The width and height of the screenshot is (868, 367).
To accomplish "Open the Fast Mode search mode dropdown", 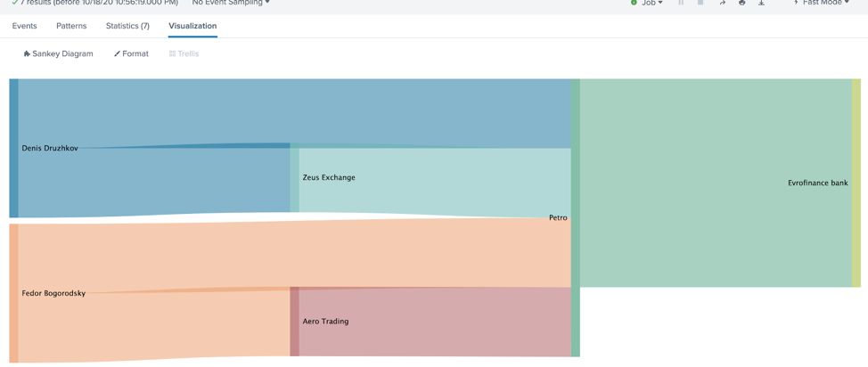I will point(822,3).
